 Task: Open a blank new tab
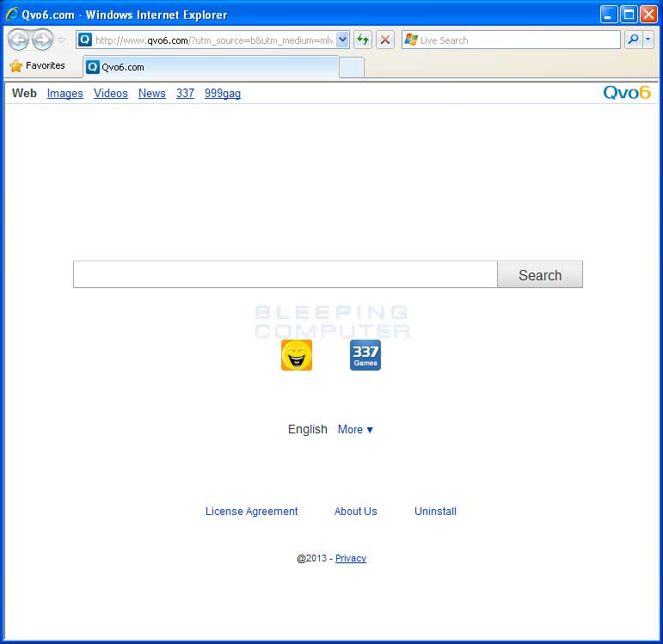point(351,67)
